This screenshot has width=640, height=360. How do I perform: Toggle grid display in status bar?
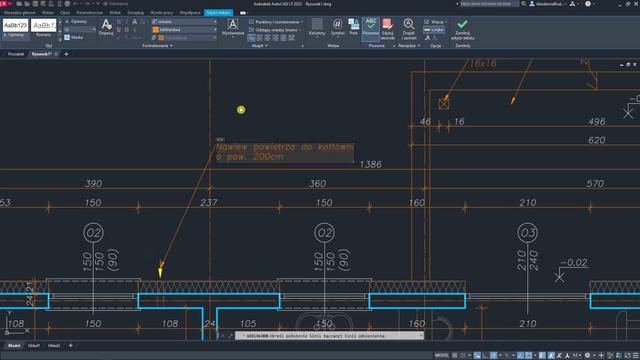(x=455, y=356)
